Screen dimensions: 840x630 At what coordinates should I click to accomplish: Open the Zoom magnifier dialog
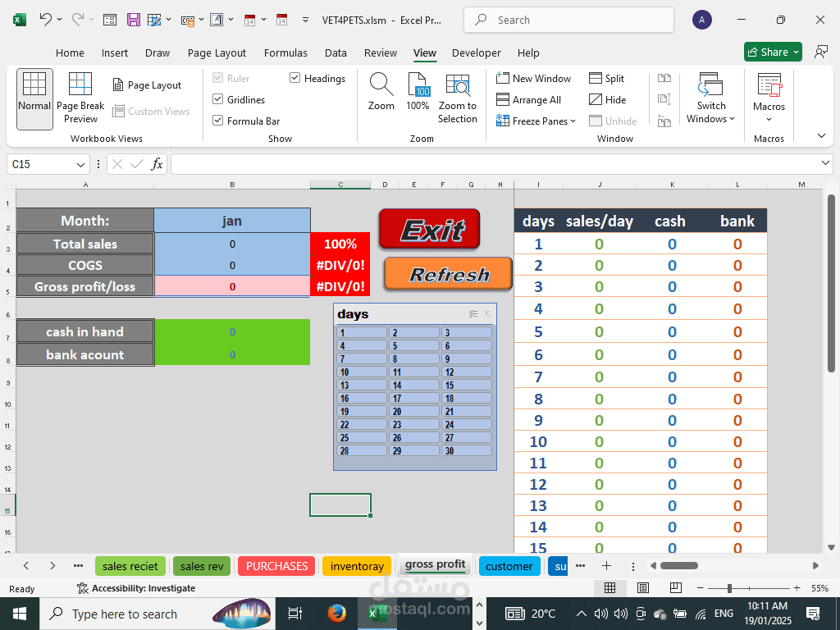(381, 92)
